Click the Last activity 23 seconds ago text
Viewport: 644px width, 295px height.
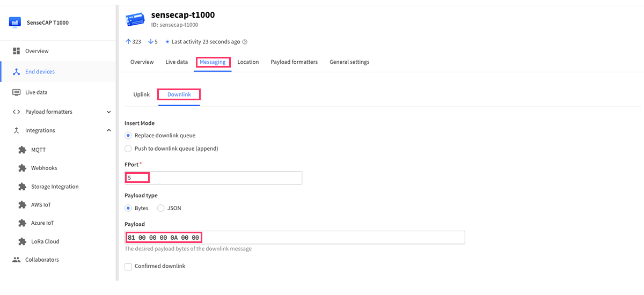pyautogui.click(x=206, y=42)
